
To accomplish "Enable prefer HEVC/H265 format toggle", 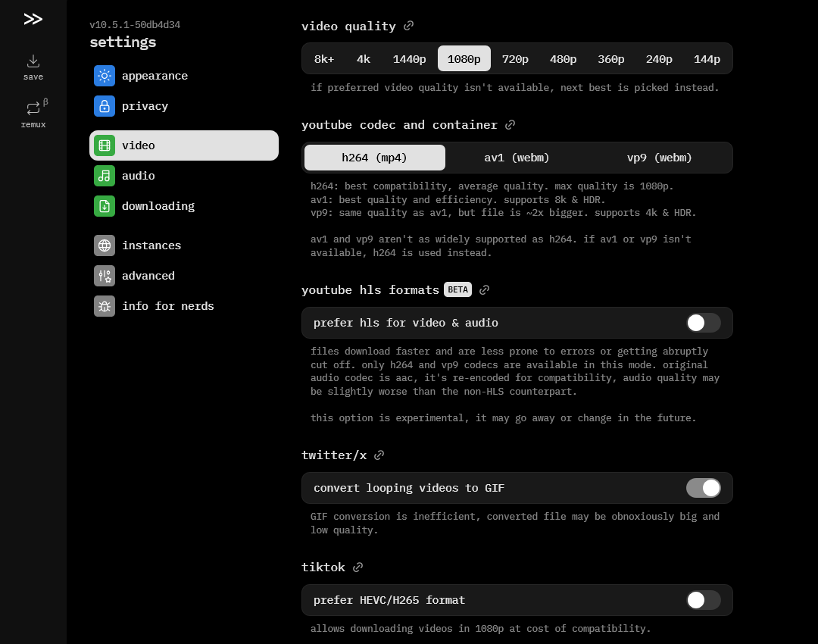I will [703, 600].
